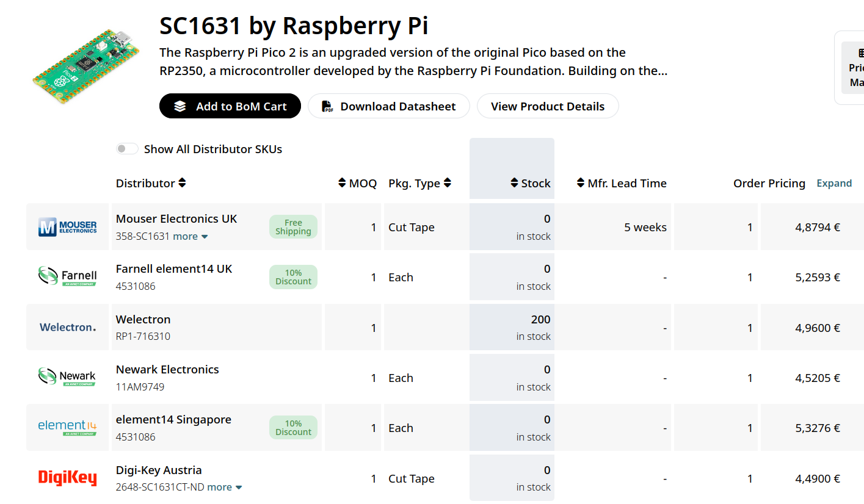This screenshot has height=504, width=864.
Task: Sort by Stock column header
Action: click(x=531, y=183)
